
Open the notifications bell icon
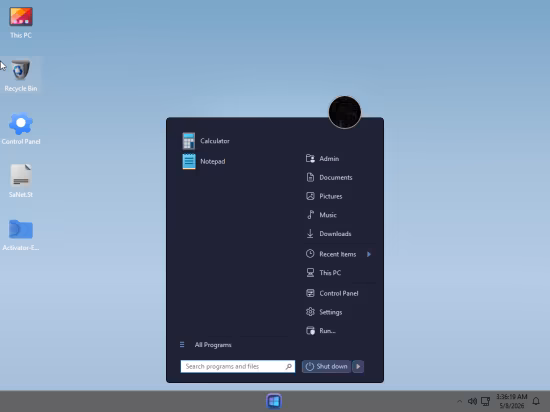coord(536,401)
